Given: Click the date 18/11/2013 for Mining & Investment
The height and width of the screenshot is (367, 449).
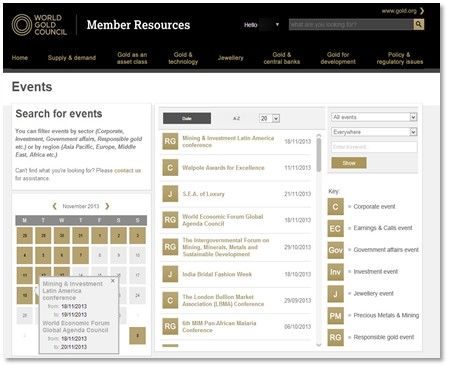Looking at the screenshot, I should (x=297, y=141).
